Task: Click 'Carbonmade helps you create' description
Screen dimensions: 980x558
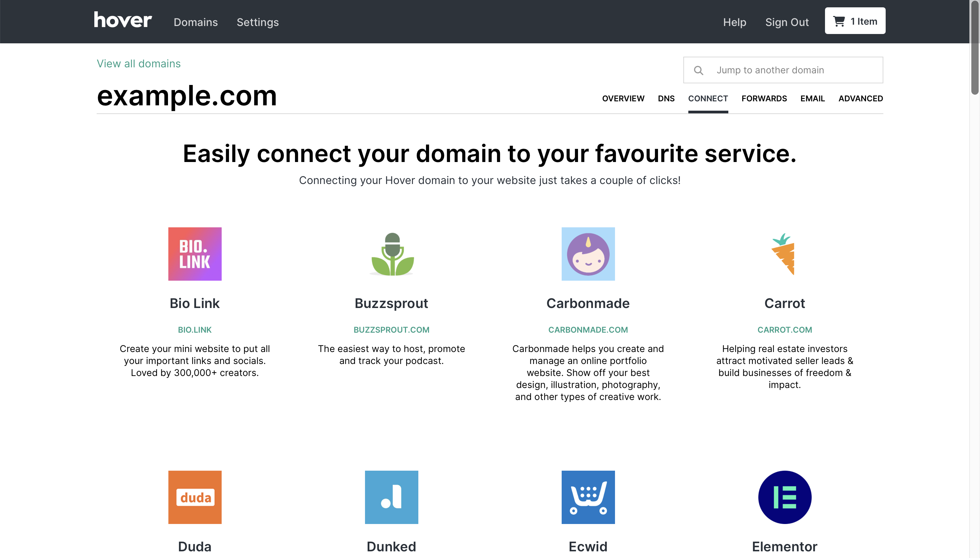Action: (x=588, y=373)
